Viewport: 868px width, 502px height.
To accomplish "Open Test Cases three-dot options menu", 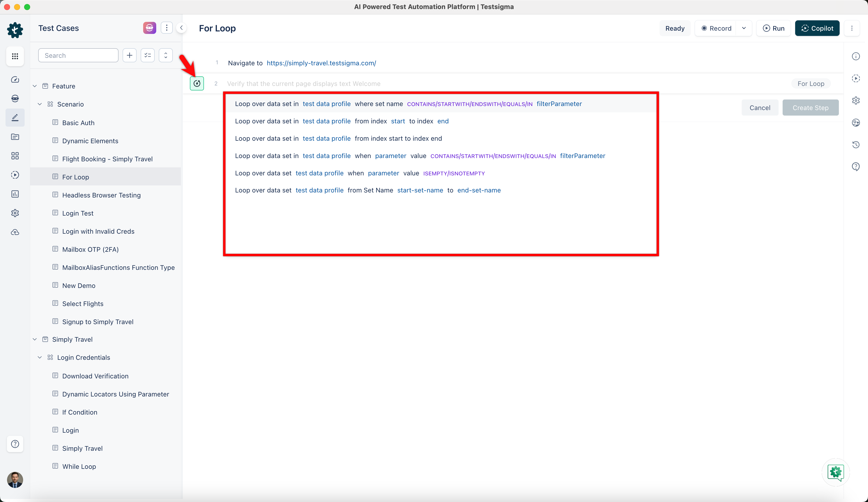I will pos(167,28).
